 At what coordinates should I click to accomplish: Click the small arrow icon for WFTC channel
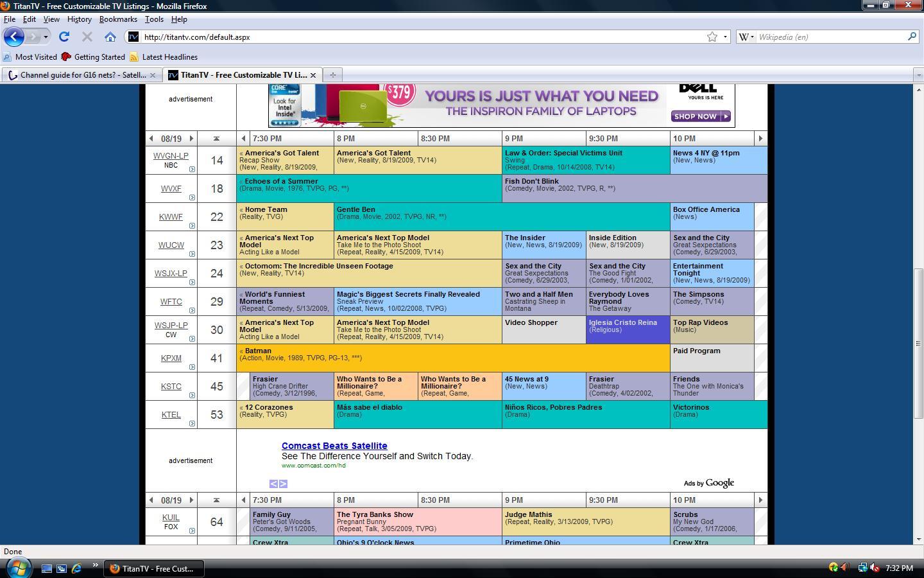[192, 310]
